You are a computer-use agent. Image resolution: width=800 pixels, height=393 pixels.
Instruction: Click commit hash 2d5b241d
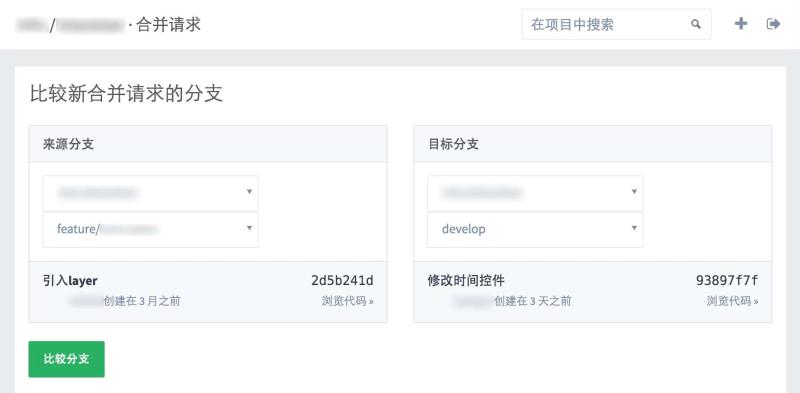(x=342, y=280)
